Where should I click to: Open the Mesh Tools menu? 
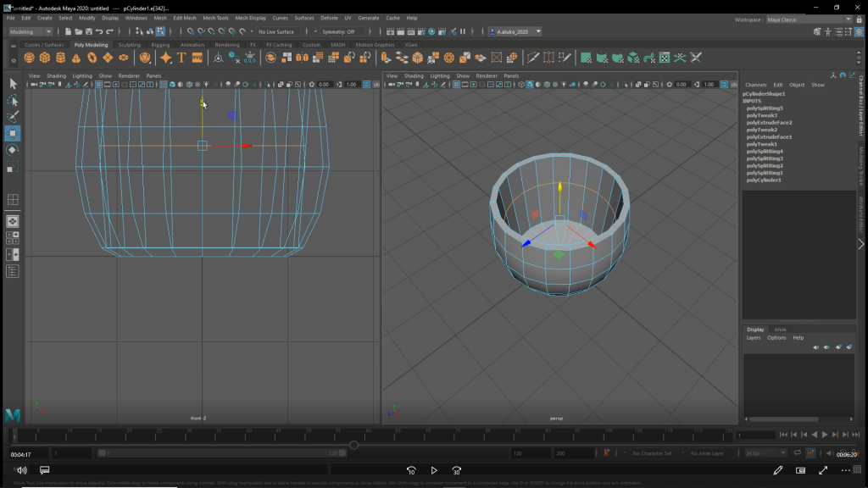215,18
